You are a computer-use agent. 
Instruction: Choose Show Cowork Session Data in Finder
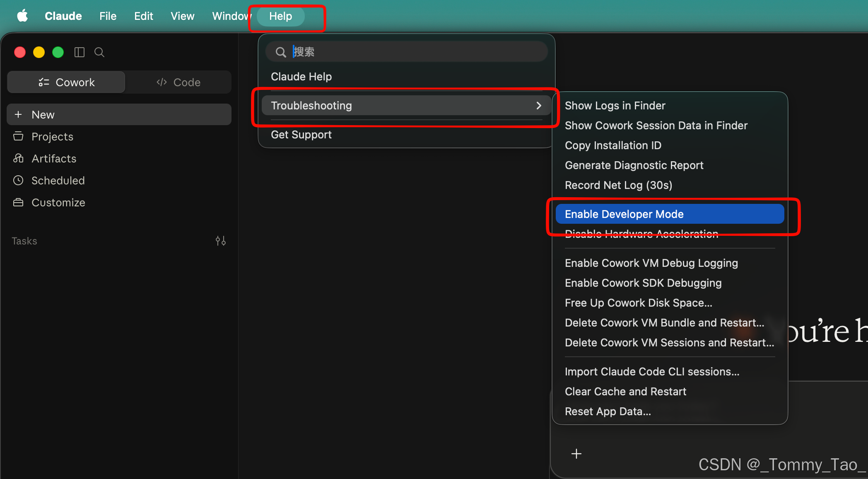tap(670, 126)
